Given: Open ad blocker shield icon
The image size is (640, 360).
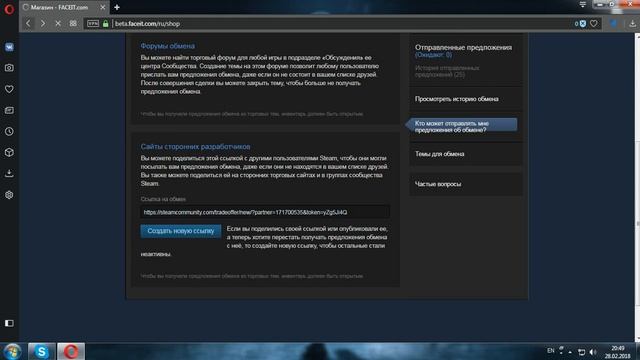Looking at the screenshot, I should point(583,24).
